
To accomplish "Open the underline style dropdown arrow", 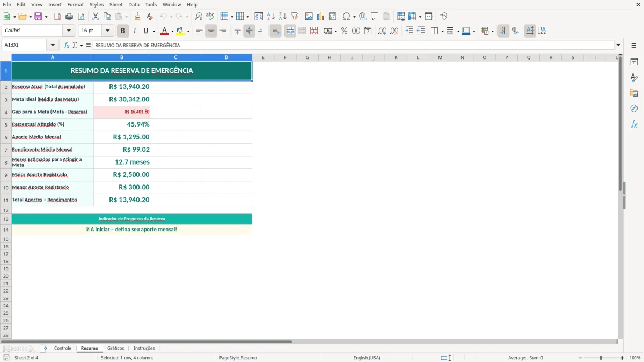I will (153, 31).
